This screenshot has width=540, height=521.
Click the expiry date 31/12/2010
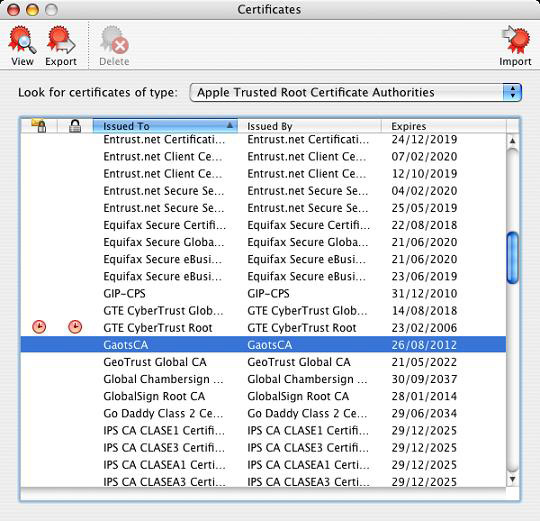[424, 293]
